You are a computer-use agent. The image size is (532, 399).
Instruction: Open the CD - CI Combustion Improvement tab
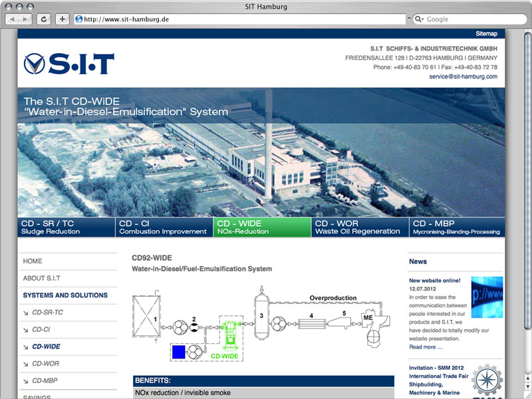(164, 227)
